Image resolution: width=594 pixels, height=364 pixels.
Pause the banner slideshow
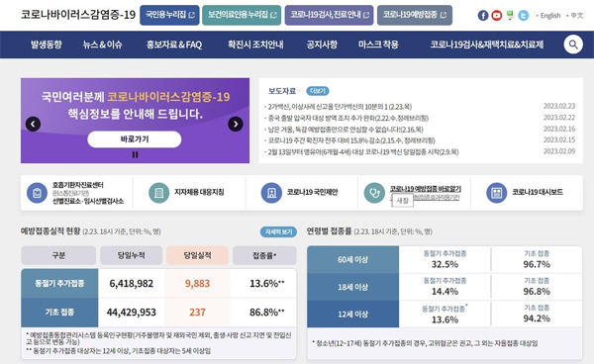[x=135, y=154]
